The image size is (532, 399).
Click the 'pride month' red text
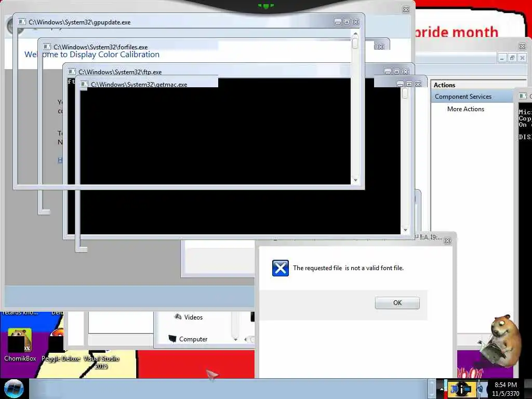[456, 32]
